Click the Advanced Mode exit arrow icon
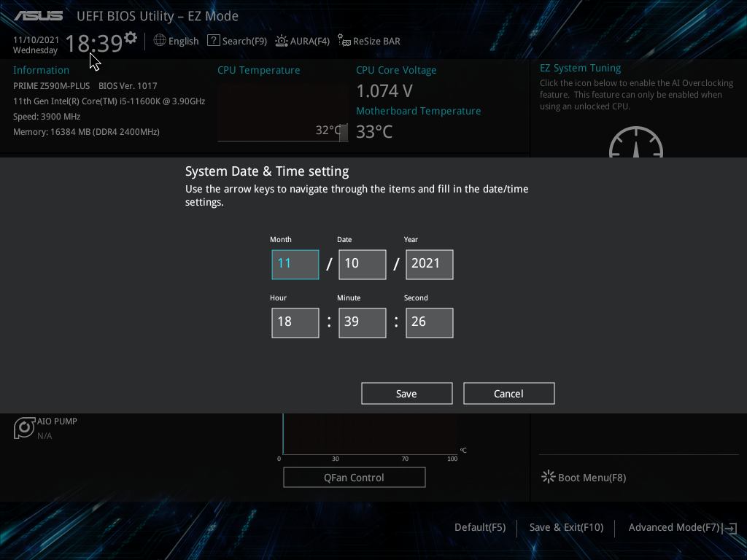This screenshot has width=747, height=560. click(729, 528)
